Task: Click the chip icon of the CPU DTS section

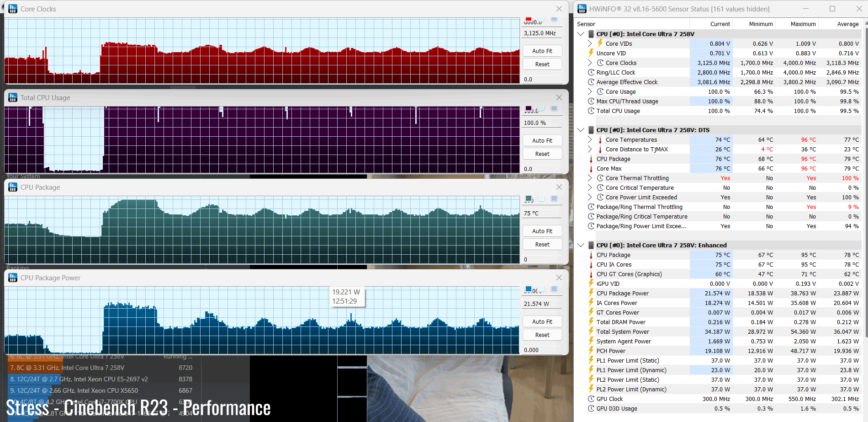Action: pos(591,130)
